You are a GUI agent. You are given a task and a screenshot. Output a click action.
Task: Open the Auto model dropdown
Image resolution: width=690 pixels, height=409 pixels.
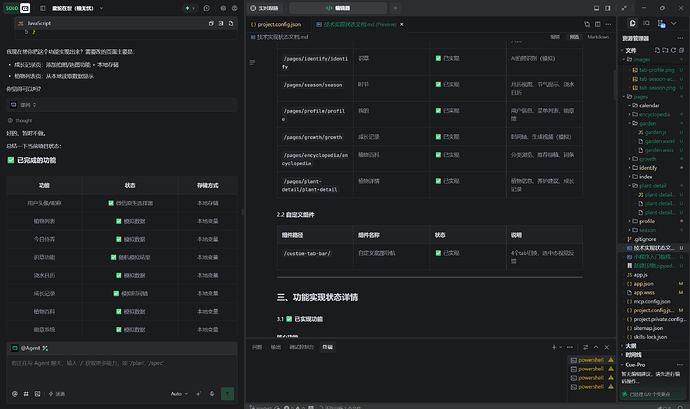tap(180, 394)
